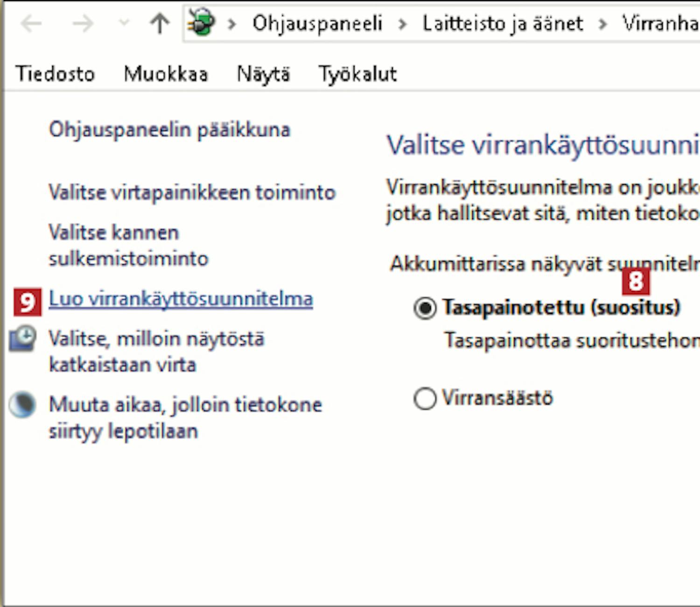Click the Tasapainottaa suoritustehon description text
The image size is (700, 607).
coord(572,340)
